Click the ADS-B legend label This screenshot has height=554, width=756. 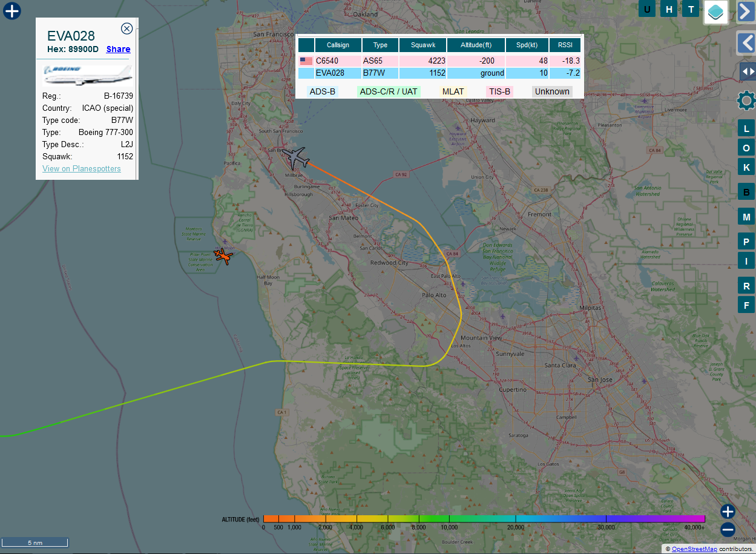pos(323,91)
